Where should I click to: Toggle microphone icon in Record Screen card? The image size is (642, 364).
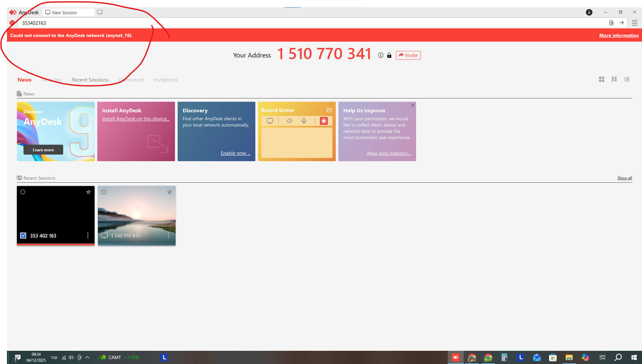304,121
